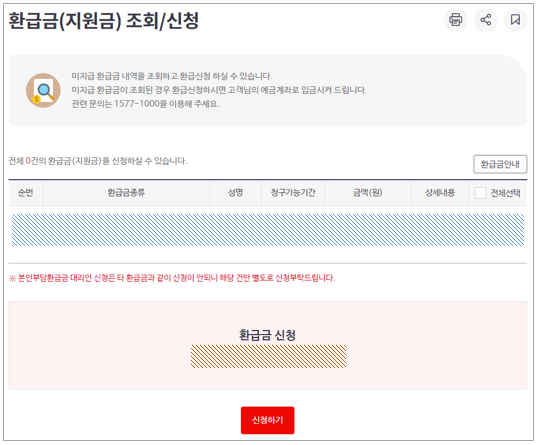Click the 환급금(지원금) 조회/신청 page title
This screenshot has width=538, height=445.
104,21
